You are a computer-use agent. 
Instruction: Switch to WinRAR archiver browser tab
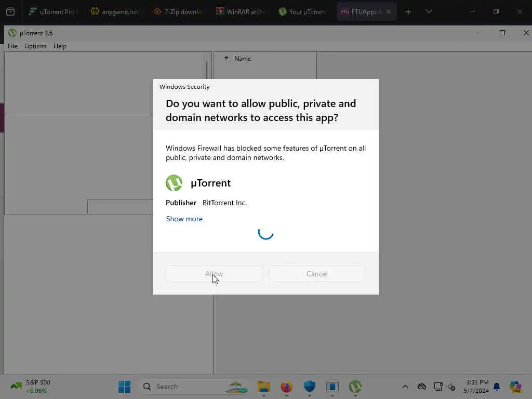241,11
